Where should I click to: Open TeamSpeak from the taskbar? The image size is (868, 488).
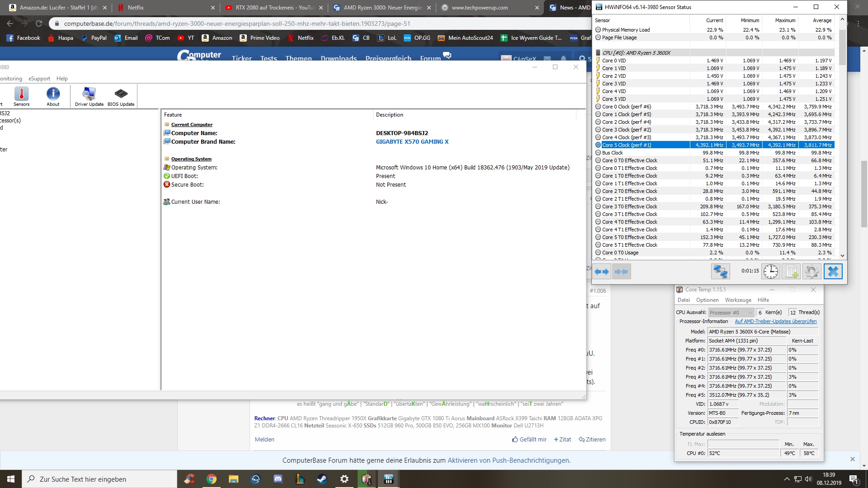click(x=256, y=479)
